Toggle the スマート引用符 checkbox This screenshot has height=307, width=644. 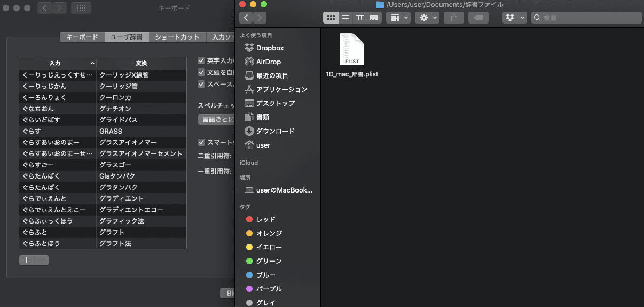coord(201,142)
